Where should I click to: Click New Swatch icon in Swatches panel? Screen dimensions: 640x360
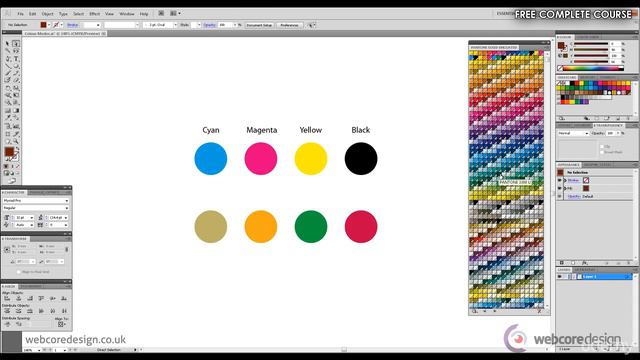click(618, 118)
